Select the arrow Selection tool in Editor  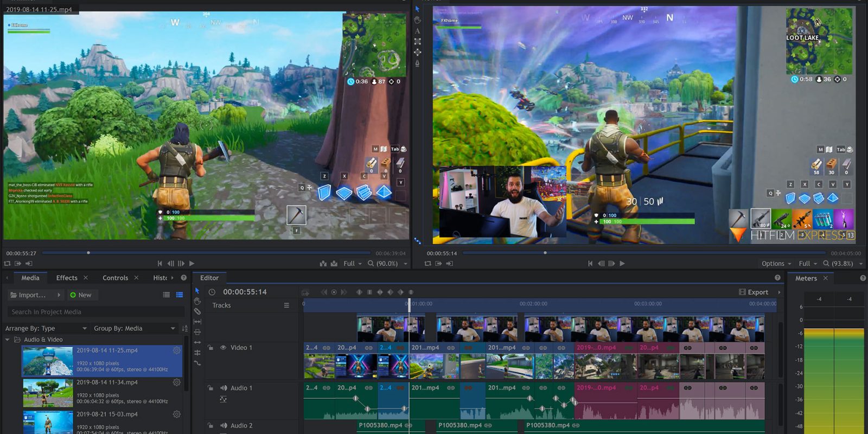197,291
